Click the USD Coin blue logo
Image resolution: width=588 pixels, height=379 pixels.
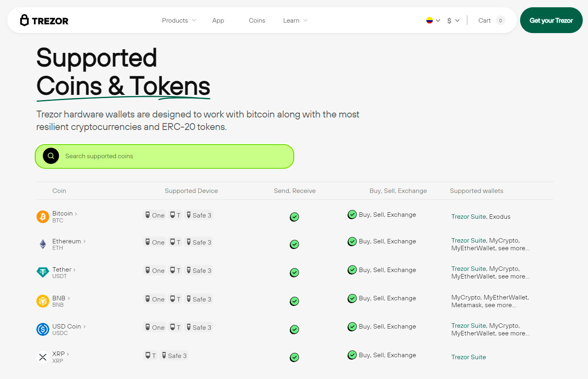point(42,329)
